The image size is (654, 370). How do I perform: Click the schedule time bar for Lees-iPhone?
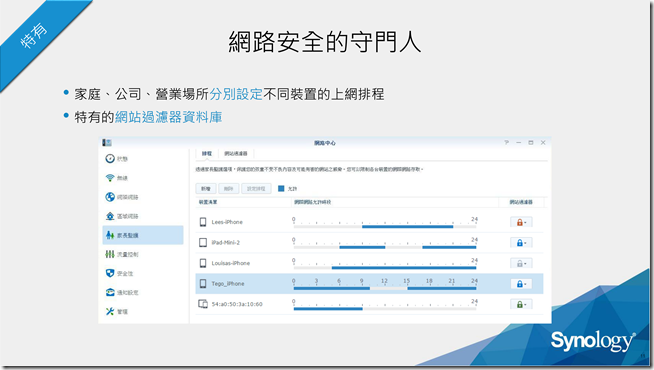coord(385,227)
